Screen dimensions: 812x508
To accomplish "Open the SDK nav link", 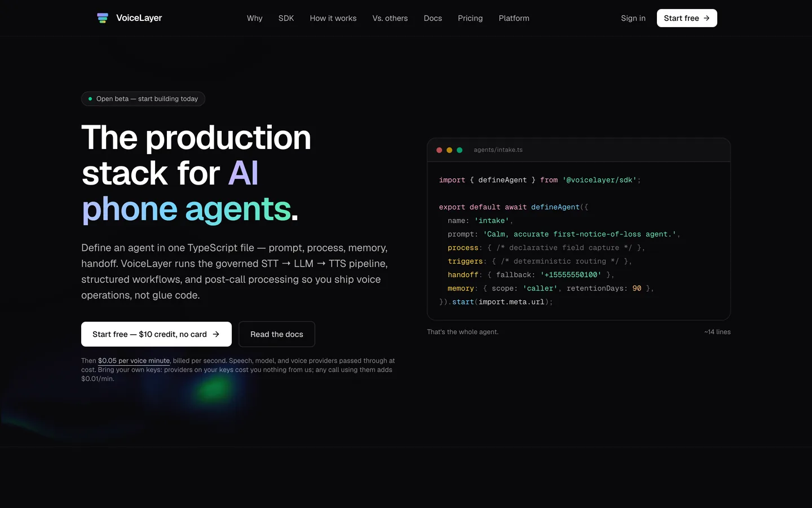I will [x=286, y=18].
